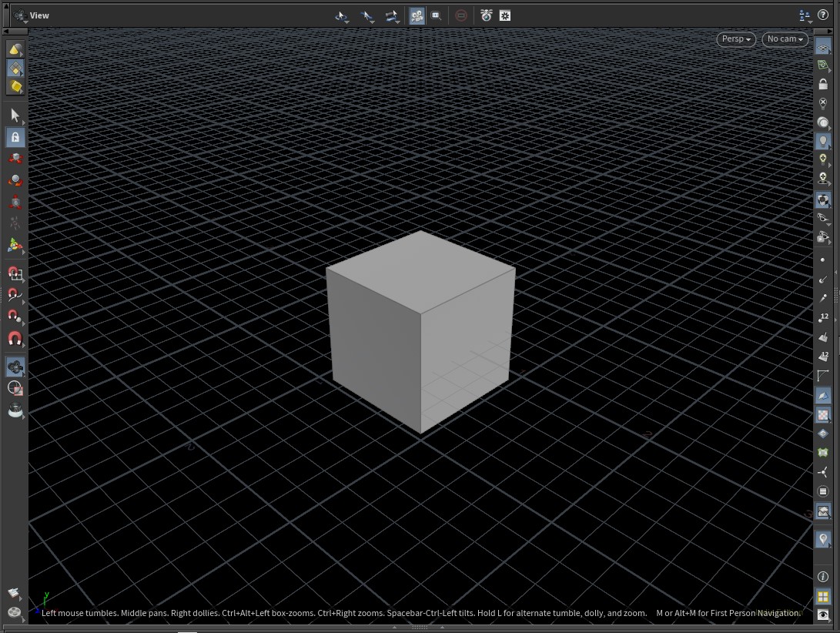Toggle display primitive normals icon

point(823,337)
